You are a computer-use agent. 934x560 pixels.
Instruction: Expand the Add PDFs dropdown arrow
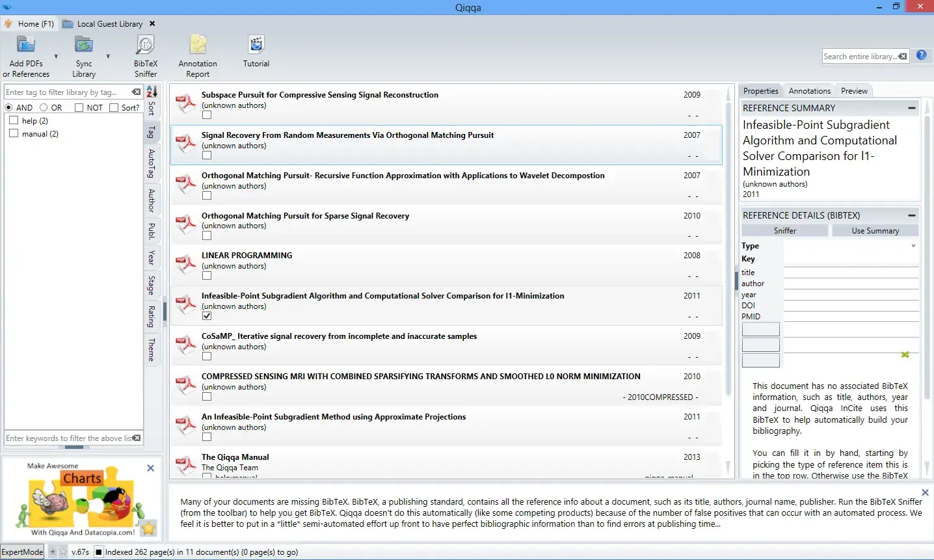(x=56, y=57)
